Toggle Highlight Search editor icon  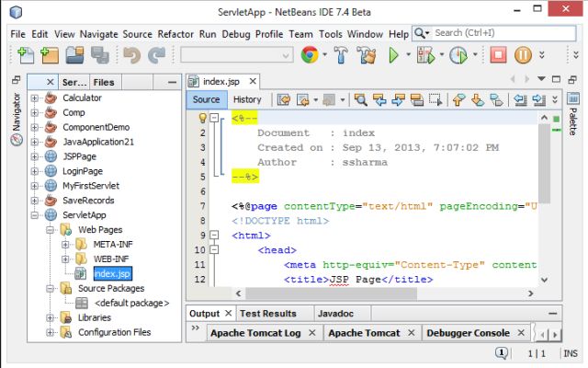(x=416, y=99)
